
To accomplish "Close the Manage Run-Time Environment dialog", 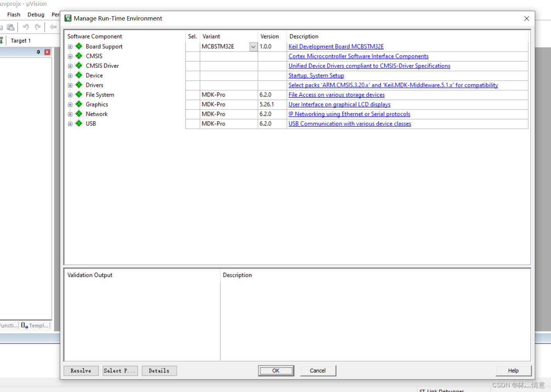I will click(526, 19).
